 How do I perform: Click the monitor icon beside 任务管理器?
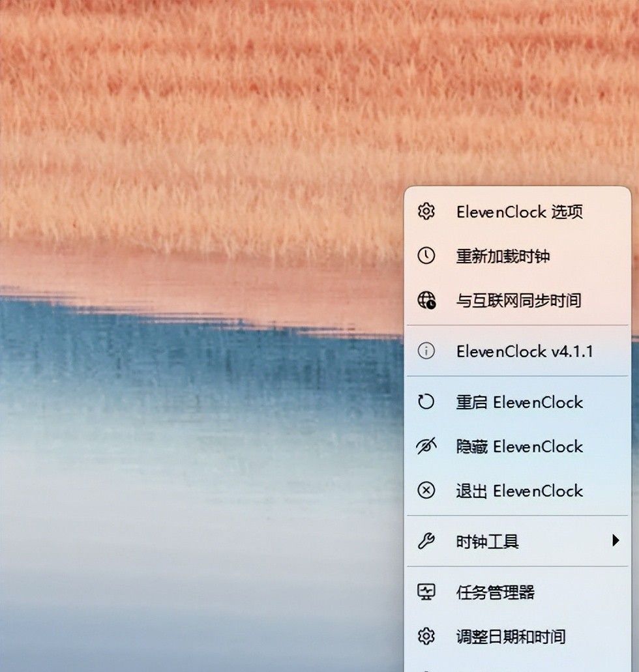click(426, 591)
